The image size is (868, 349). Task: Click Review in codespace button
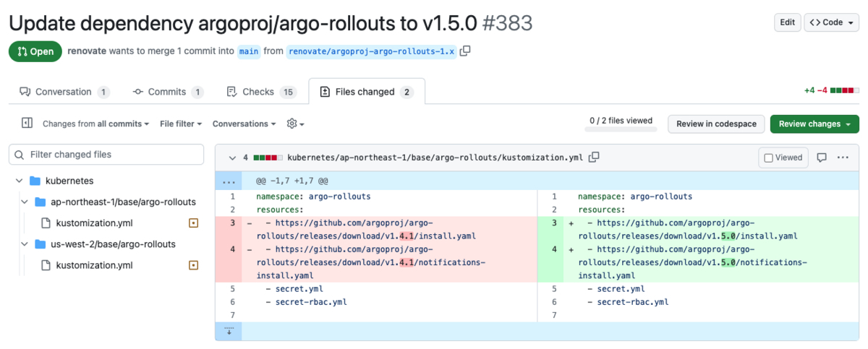(x=716, y=124)
